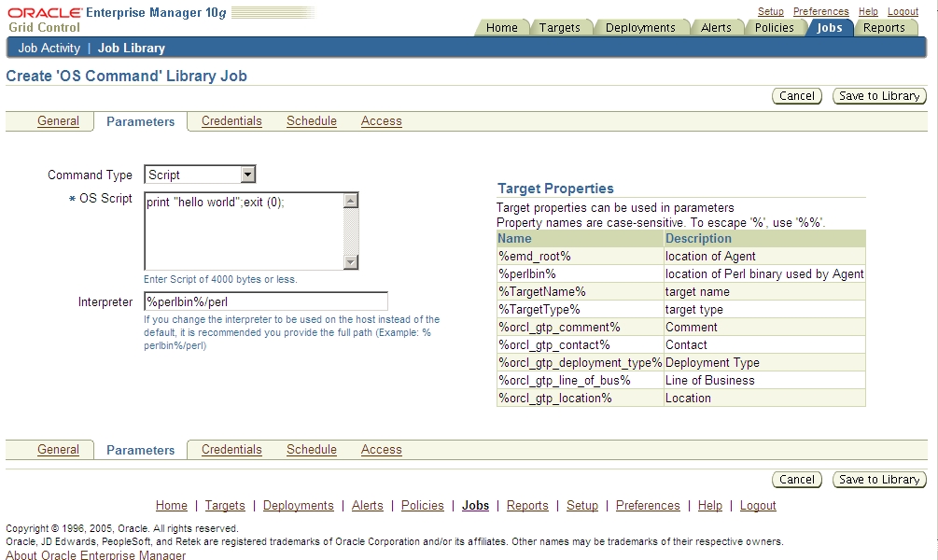
Task: Select the Jobs tab
Action: pos(829,27)
